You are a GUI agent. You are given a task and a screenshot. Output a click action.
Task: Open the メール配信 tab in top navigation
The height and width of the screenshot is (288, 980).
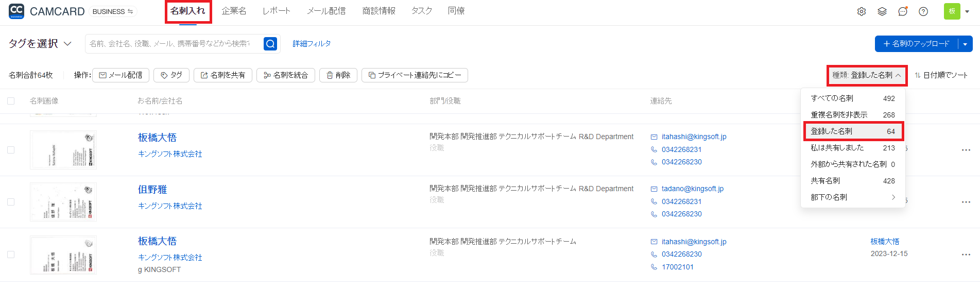point(326,11)
